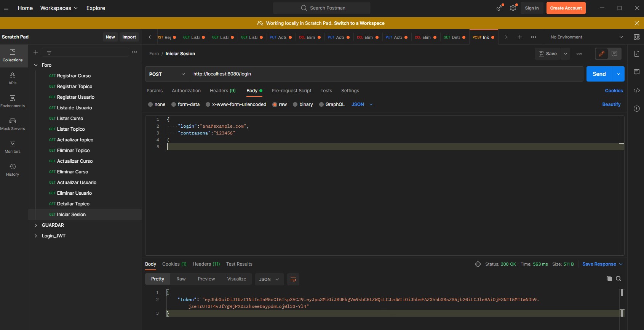The height and width of the screenshot is (330, 644).
Task: Open the request Cookies link
Action: coord(614,91)
